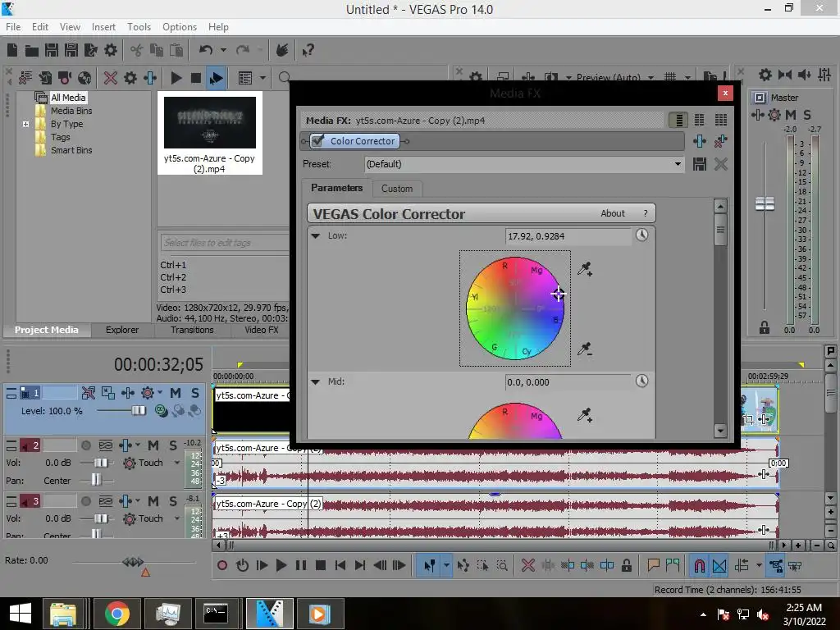Screen dimensions: 840x630
Task: Click the Undo arrow icon
Action: [206, 50]
